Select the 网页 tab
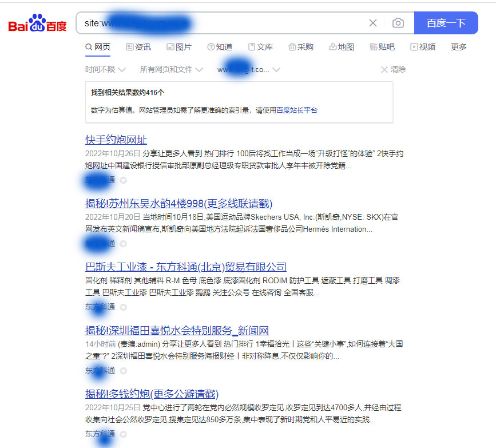Image resolution: width=496 pixels, height=448 pixels. (98, 47)
